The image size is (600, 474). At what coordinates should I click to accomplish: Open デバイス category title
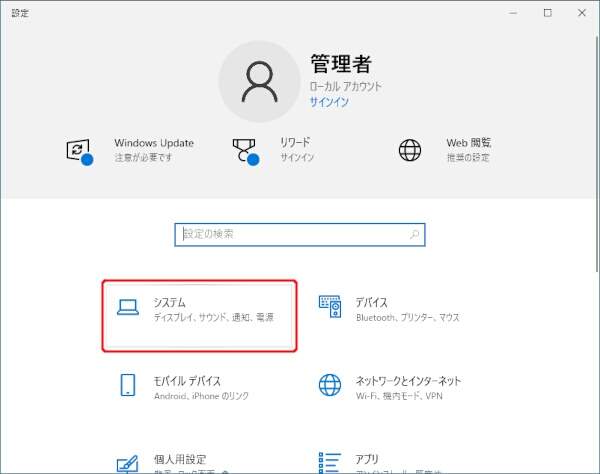371,303
